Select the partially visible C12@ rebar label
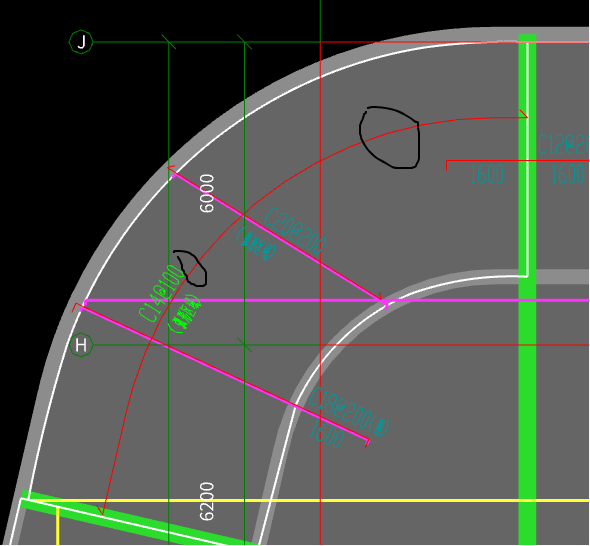The width and height of the screenshot is (590, 546). point(563,145)
